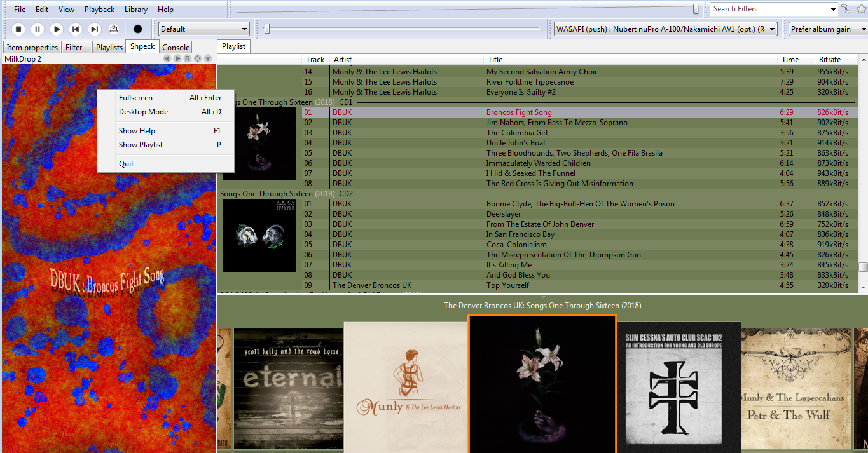Click the previous-preset arrow in MilkDrop 2 header
This screenshot has width=868, height=453.
click(x=167, y=58)
